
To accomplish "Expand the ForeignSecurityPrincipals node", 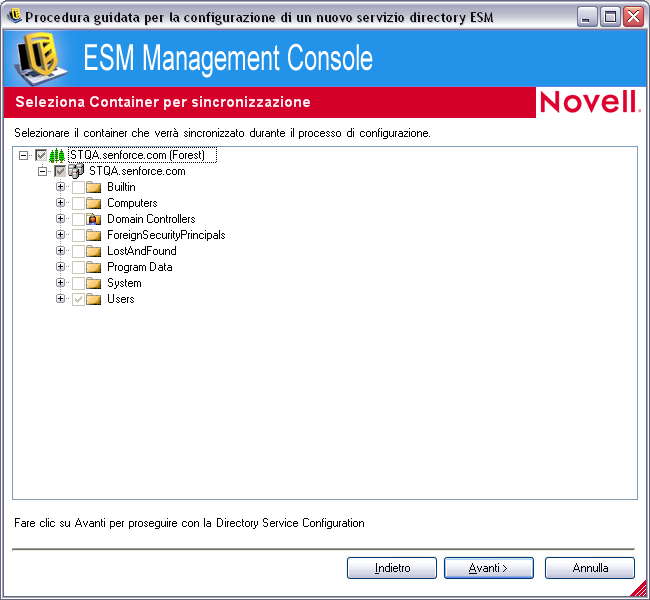I will [x=61, y=235].
